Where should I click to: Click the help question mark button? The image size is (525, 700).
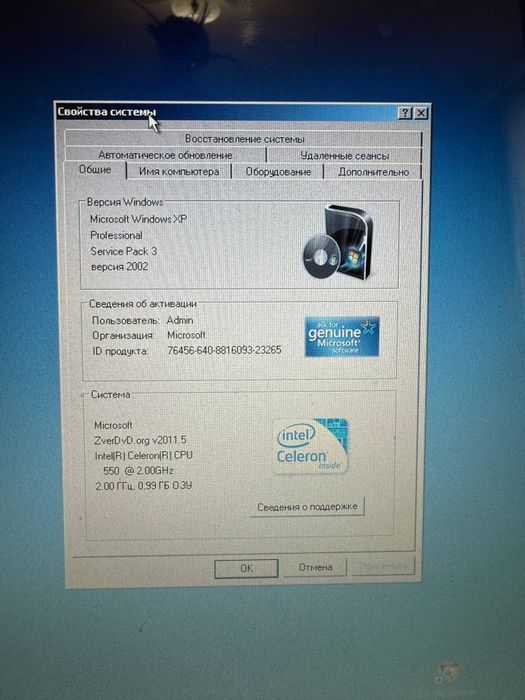[x=404, y=113]
